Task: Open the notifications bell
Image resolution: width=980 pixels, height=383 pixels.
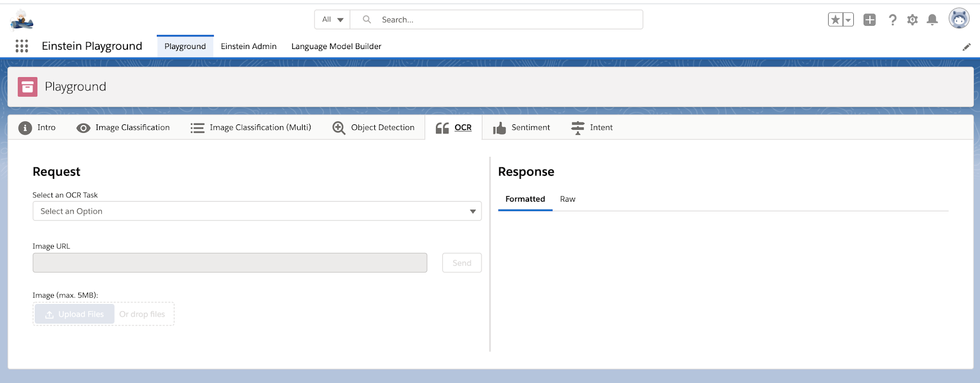Action: tap(932, 20)
